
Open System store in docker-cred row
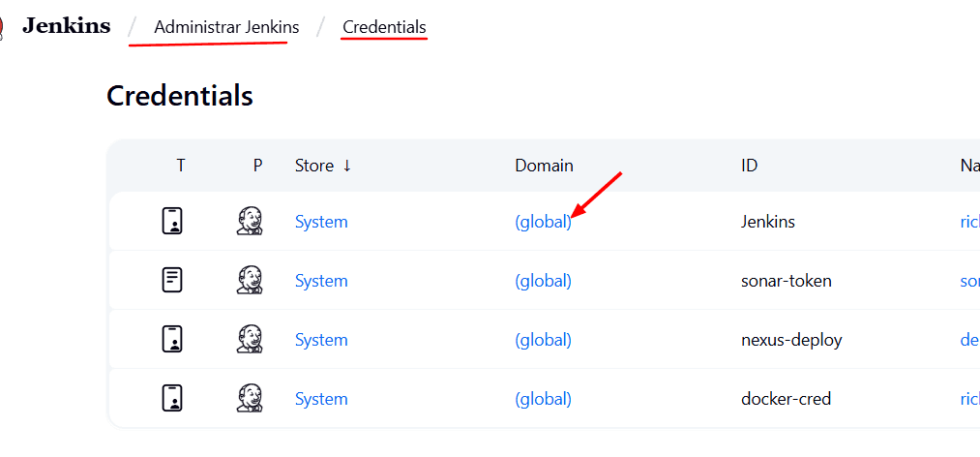pyautogui.click(x=321, y=399)
